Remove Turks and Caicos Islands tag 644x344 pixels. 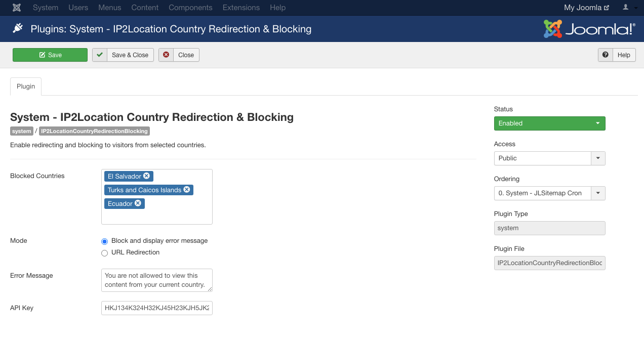coord(186,190)
